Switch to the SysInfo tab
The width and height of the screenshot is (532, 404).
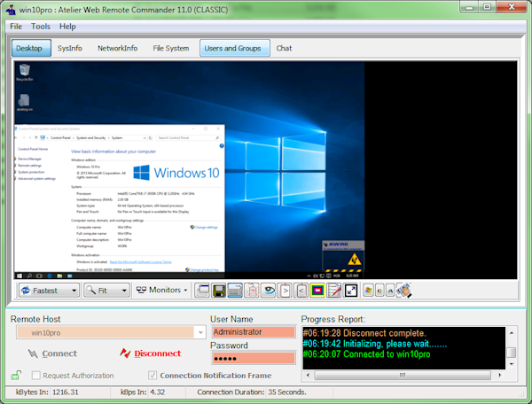click(x=69, y=48)
